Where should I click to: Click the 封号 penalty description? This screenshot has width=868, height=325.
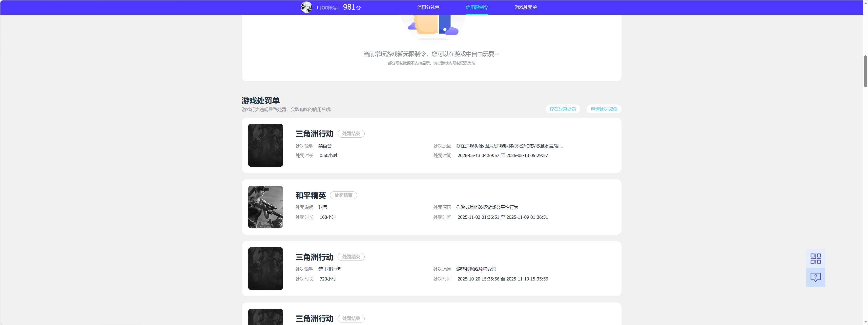pyautogui.click(x=323, y=207)
